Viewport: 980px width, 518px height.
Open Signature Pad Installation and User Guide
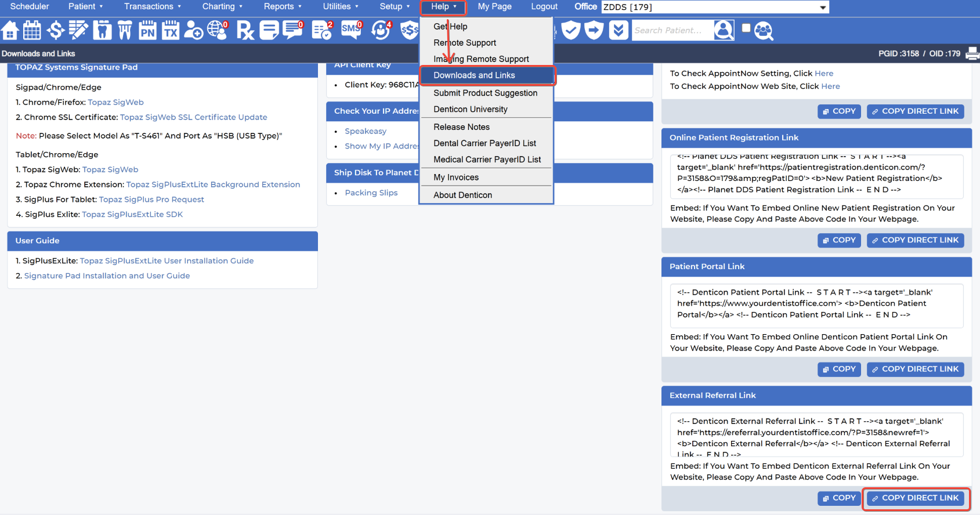tap(107, 276)
